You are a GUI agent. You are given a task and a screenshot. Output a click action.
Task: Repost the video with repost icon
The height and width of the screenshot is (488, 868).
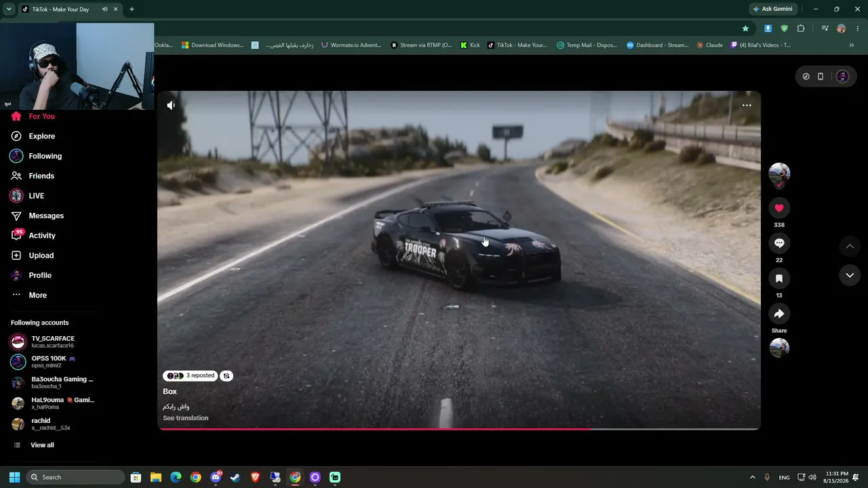[x=226, y=376]
